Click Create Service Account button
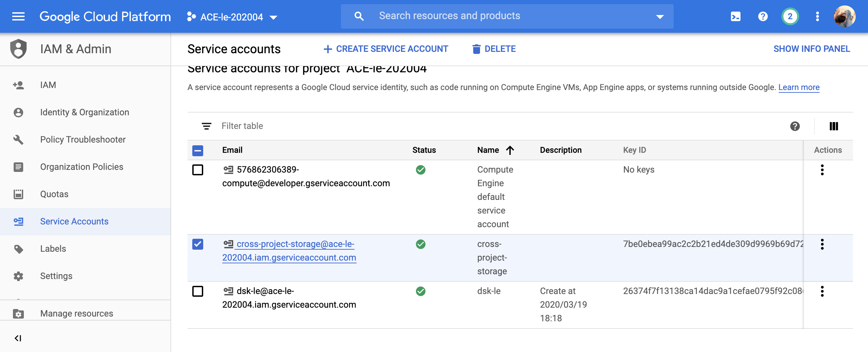Viewport: 868px width, 352px height. point(386,49)
